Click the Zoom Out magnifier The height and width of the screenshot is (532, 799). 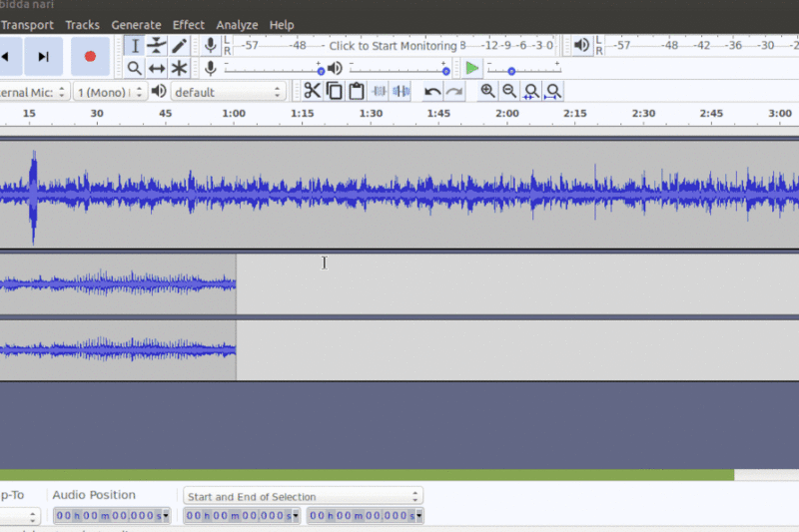click(509, 91)
